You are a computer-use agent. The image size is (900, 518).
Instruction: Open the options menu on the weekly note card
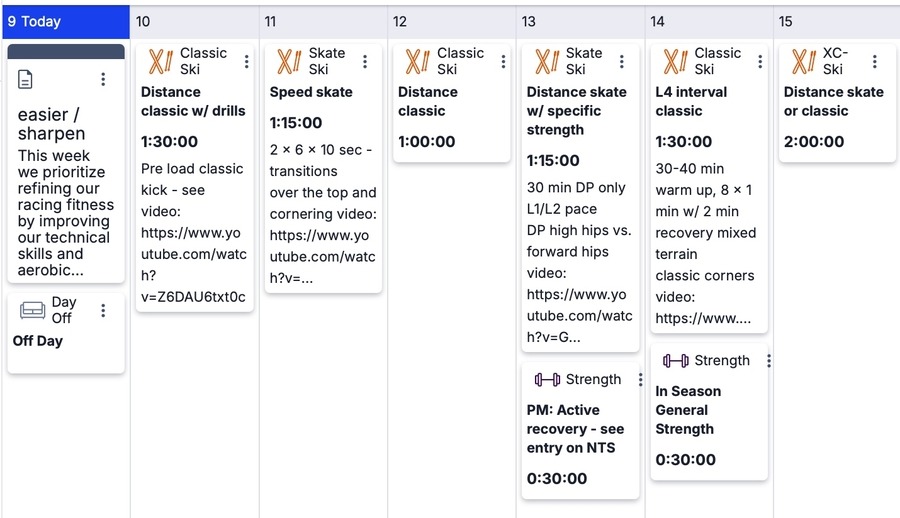[x=103, y=79]
